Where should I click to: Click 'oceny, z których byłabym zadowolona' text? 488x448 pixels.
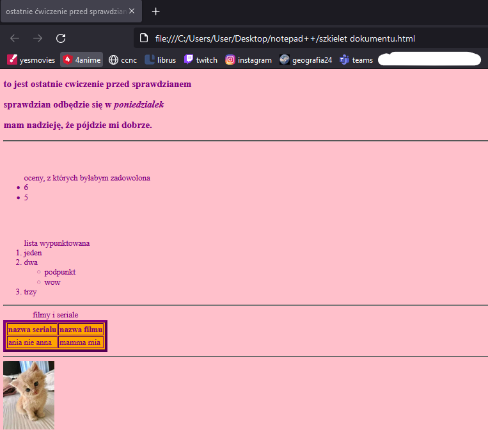87,178
